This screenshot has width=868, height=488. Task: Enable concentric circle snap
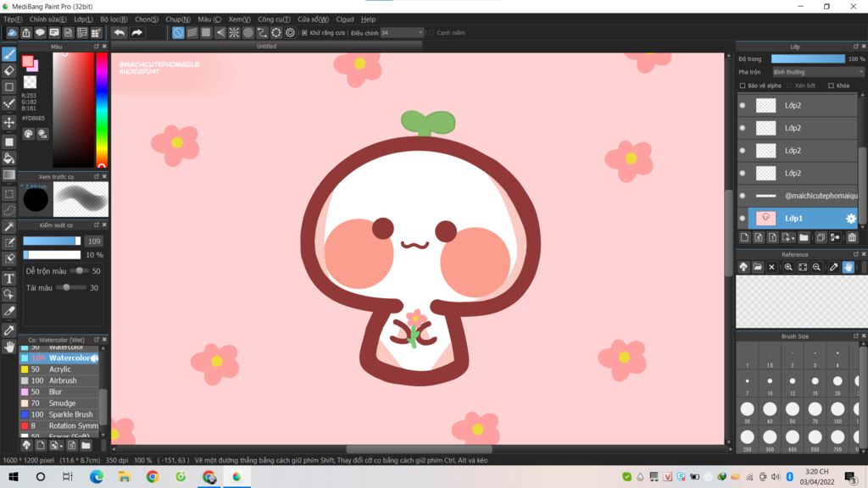pyautogui.click(x=248, y=33)
